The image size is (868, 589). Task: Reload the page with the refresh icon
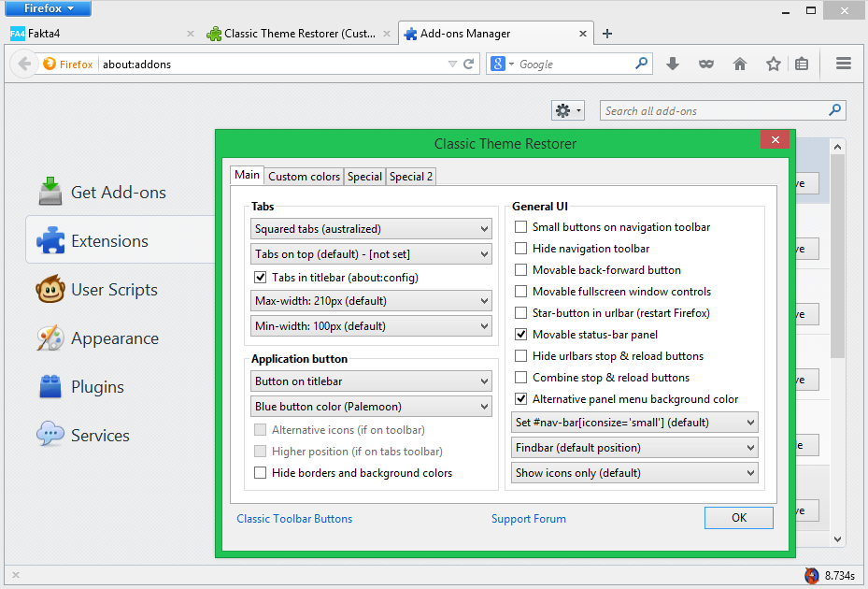468,64
